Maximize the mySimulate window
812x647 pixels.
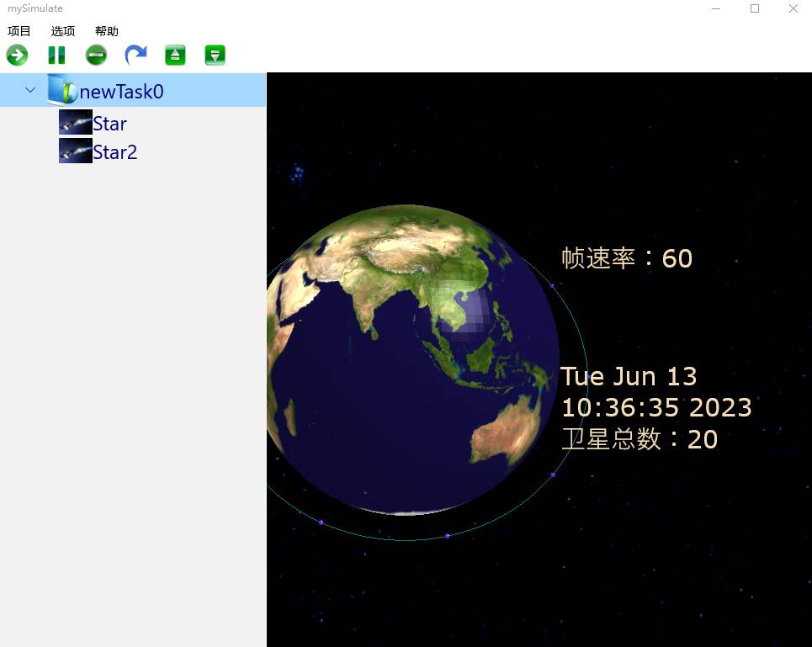755,8
